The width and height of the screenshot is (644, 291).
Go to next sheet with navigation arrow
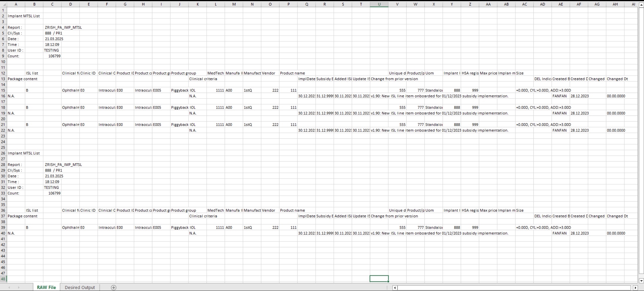click(x=19, y=288)
